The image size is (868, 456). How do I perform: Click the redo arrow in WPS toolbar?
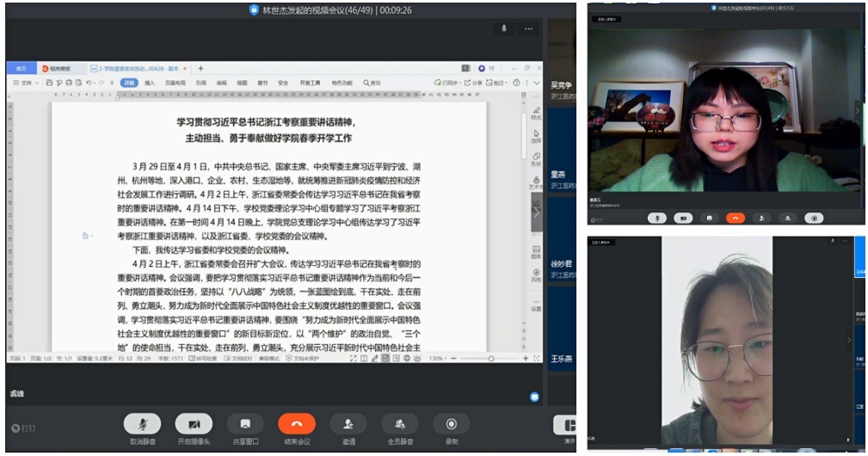(x=102, y=83)
